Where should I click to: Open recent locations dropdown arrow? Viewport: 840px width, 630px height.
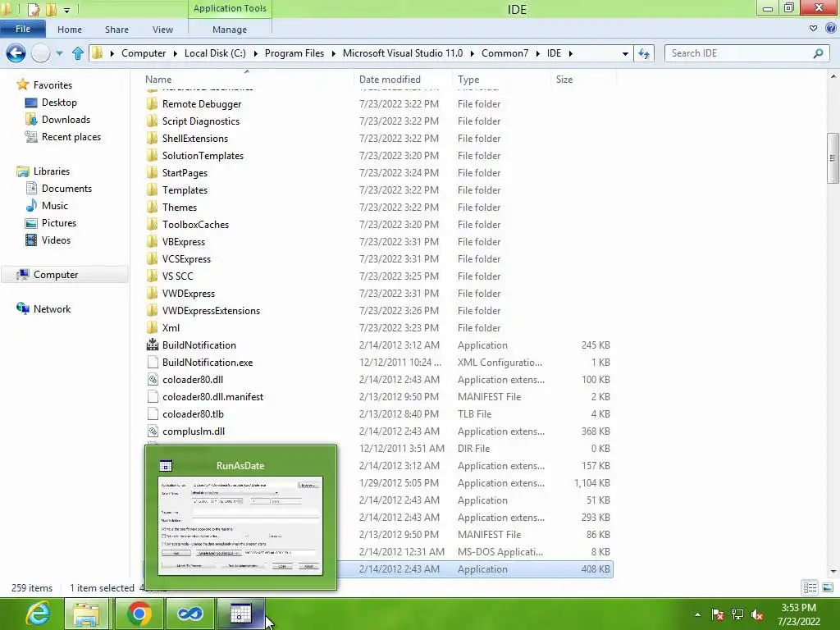[x=59, y=53]
